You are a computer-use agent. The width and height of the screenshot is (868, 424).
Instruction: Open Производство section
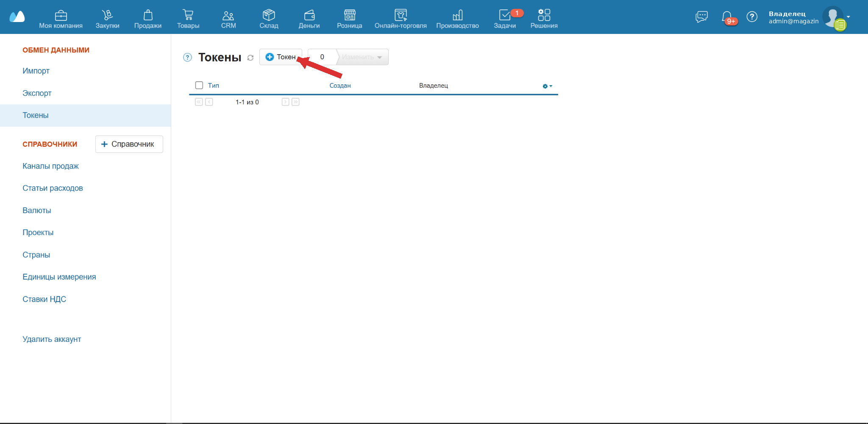tap(458, 19)
